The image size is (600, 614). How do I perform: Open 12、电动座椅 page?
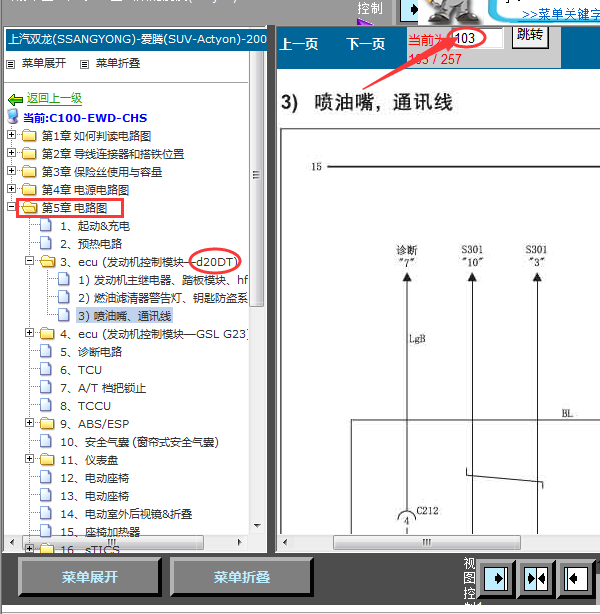pos(95,478)
